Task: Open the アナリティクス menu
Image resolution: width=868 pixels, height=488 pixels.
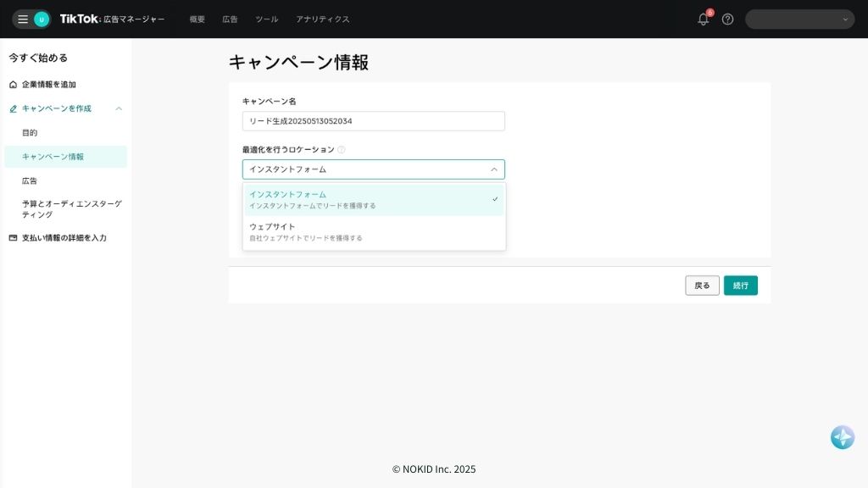Action: tap(323, 19)
